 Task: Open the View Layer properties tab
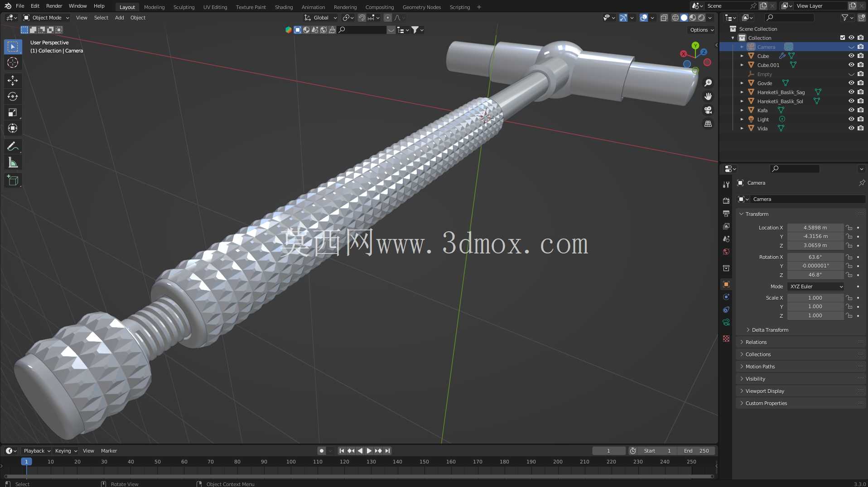coord(726,226)
